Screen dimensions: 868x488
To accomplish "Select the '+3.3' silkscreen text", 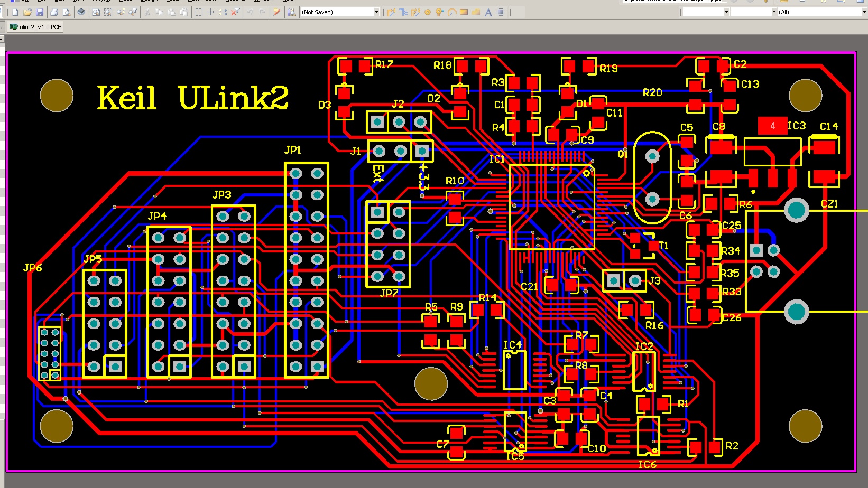I will (x=423, y=176).
